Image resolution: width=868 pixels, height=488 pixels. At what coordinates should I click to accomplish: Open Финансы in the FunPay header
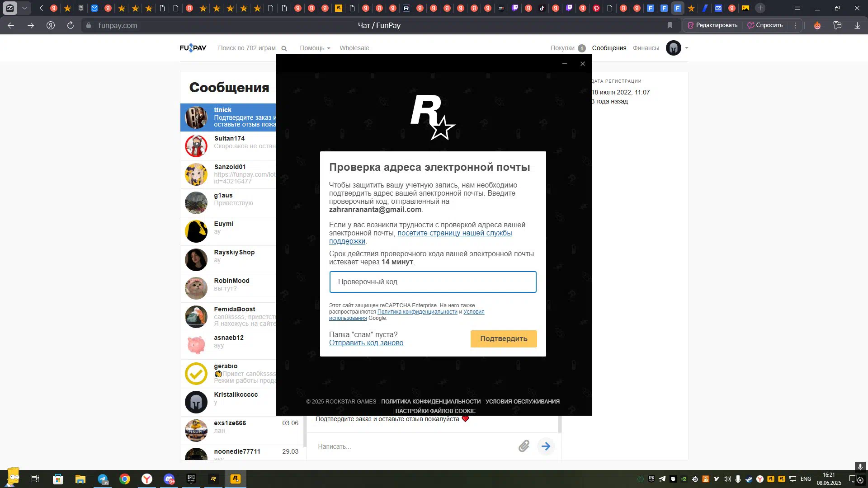tap(646, 48)
